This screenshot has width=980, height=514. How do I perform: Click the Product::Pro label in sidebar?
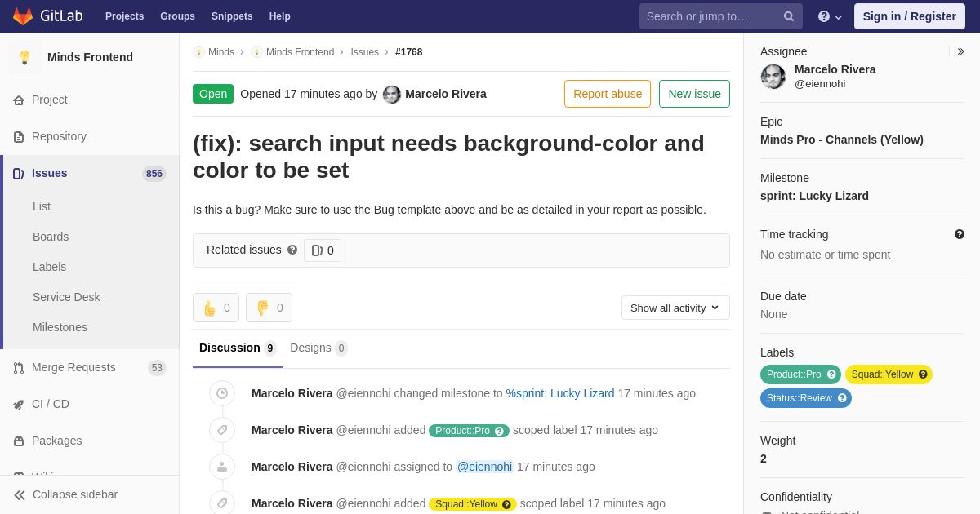click(x=794, y=374)
